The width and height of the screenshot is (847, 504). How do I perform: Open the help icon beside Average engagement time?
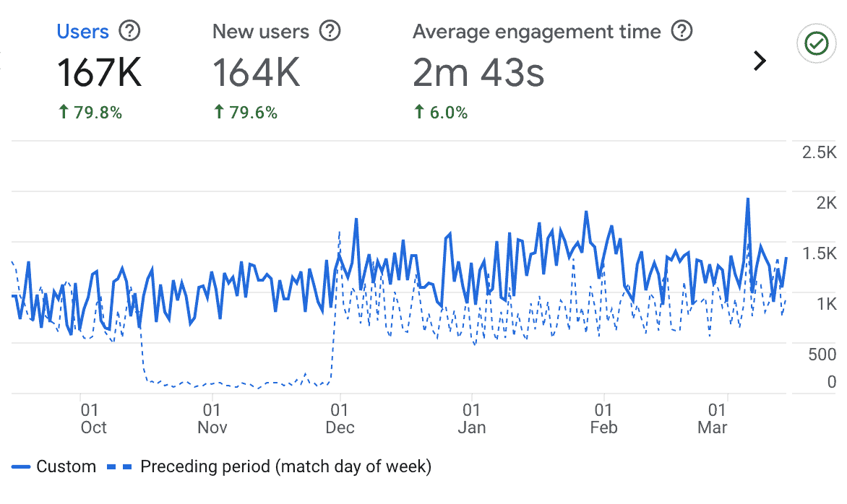click(x=682, y=31)
